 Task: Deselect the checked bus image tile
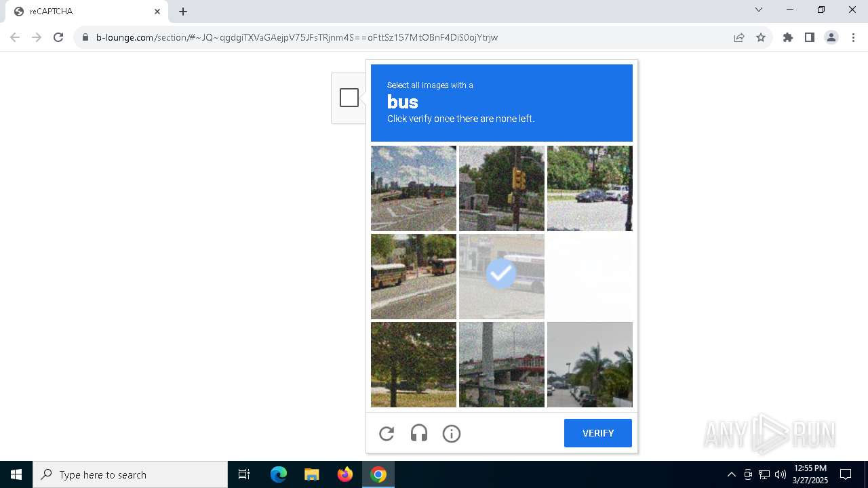point(502,277)
